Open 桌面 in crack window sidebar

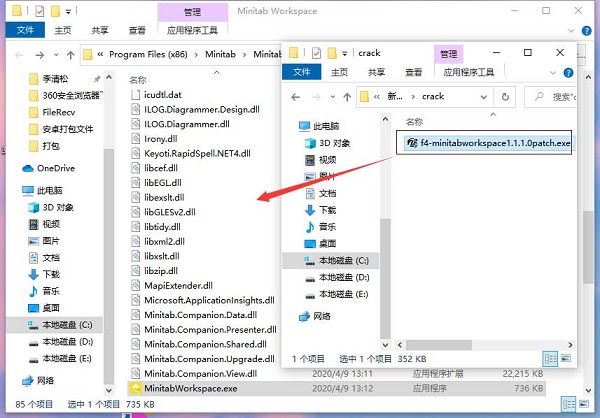[320, 243]
